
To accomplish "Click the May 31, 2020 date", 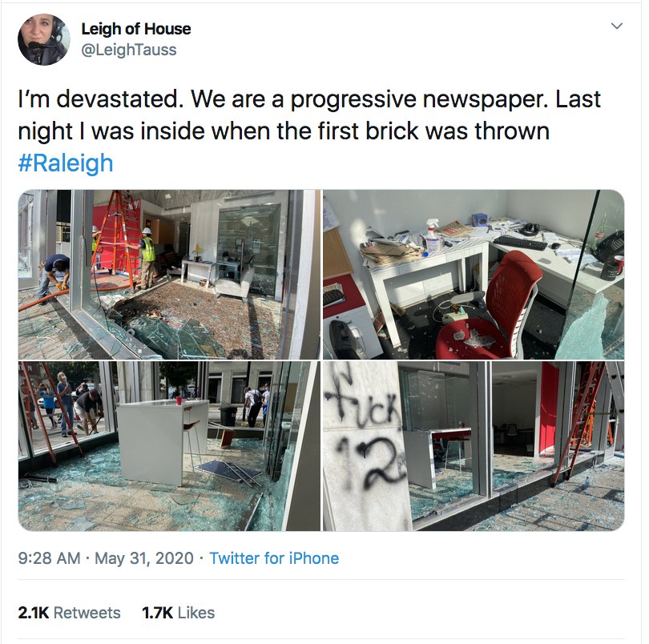I will (144, 558).
